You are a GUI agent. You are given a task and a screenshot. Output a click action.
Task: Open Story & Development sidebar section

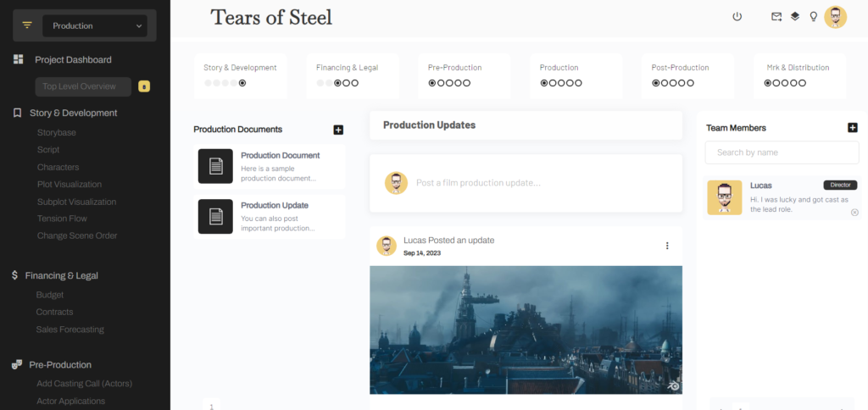(74, 113)
